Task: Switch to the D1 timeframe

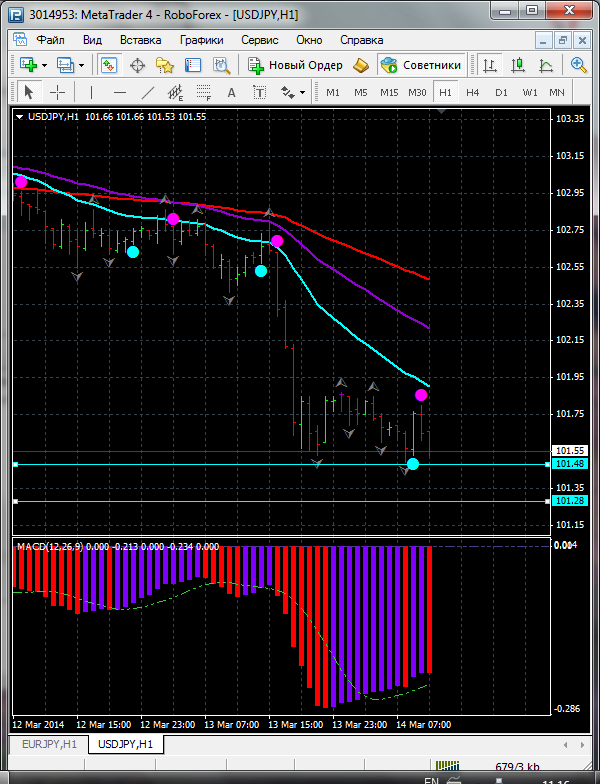Action: click(501, 92)
